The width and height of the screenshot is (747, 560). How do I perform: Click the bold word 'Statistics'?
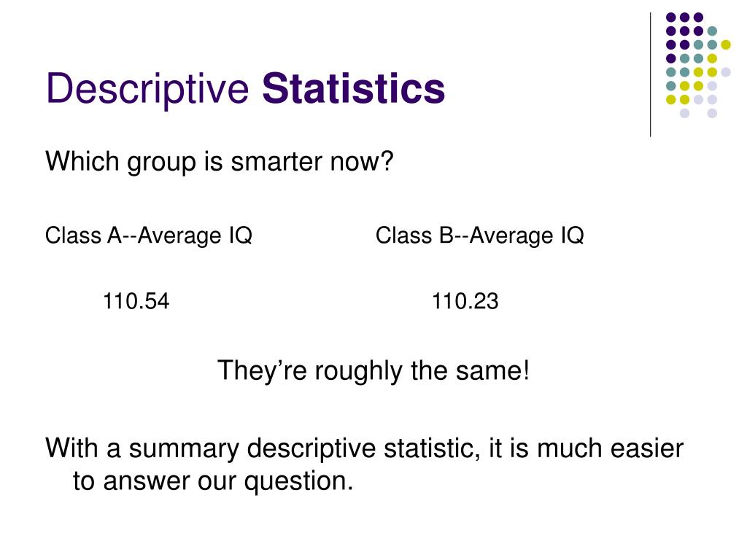pyautogui.click(x=354, y=88)
